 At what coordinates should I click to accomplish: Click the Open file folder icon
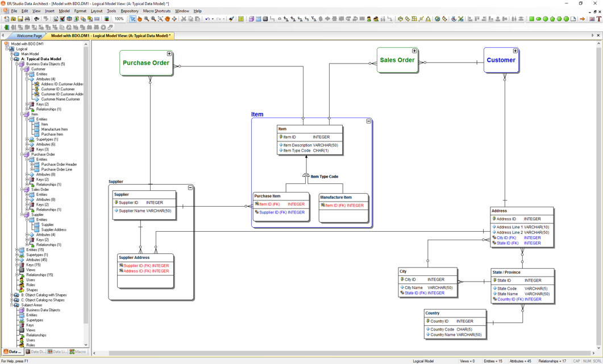[x=14, y=19]
